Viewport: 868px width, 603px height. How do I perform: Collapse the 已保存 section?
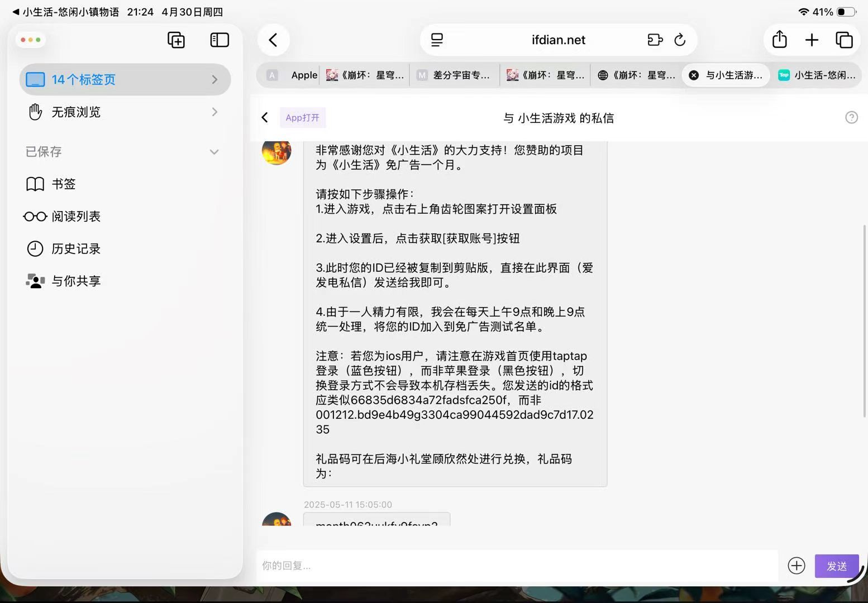[x=214, y=152]
